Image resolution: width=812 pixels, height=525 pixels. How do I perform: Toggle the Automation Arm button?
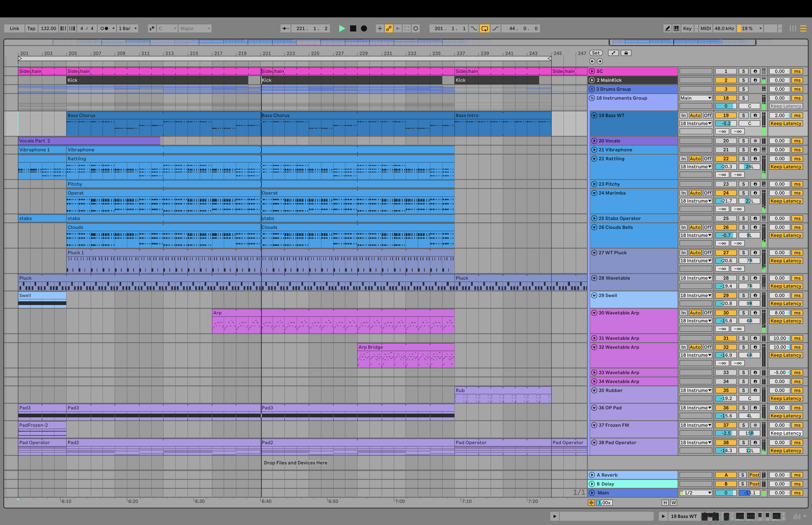389,29
